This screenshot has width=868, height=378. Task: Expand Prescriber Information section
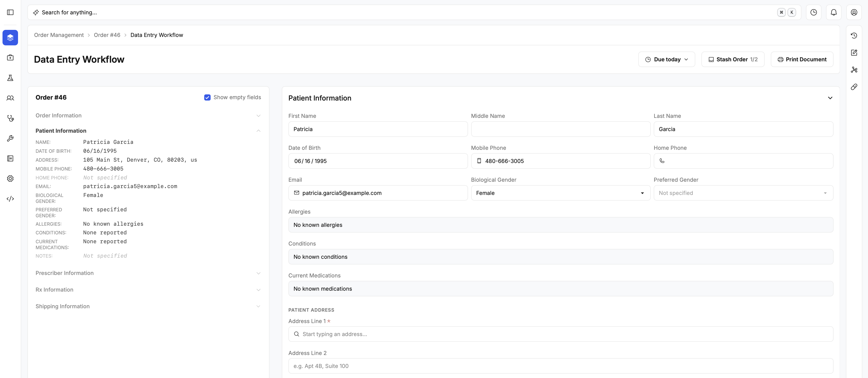coord(148,273)
